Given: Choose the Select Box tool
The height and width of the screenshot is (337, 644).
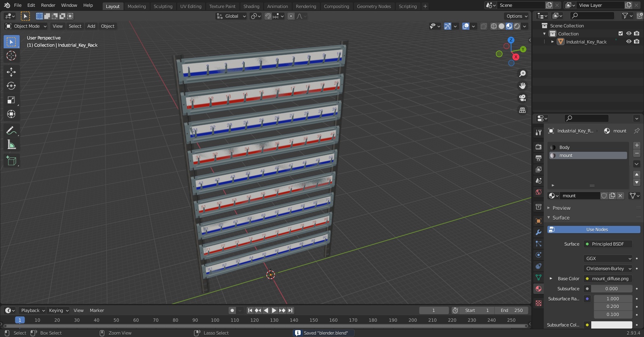Looking at the screenshot, I should coord(11,41).
